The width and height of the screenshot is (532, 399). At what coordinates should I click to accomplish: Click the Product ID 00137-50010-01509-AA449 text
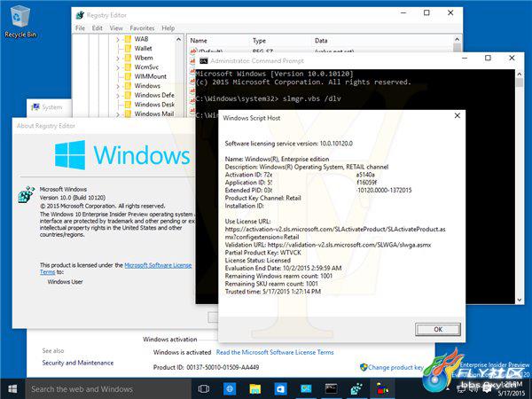coord(206,367)
